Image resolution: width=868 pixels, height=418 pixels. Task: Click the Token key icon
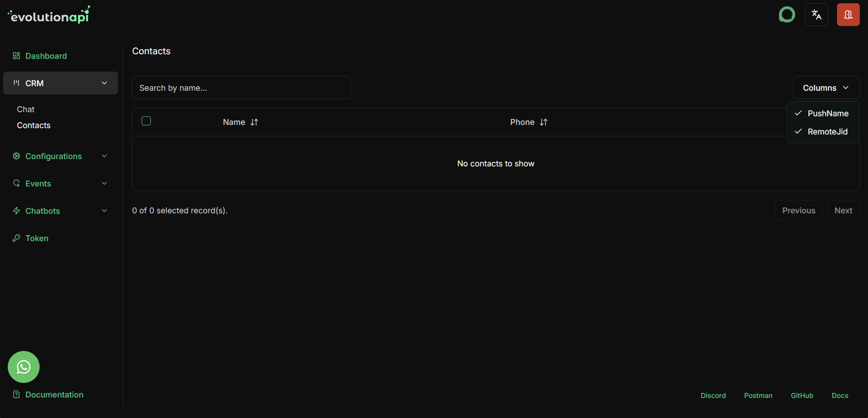click(16, 238)
